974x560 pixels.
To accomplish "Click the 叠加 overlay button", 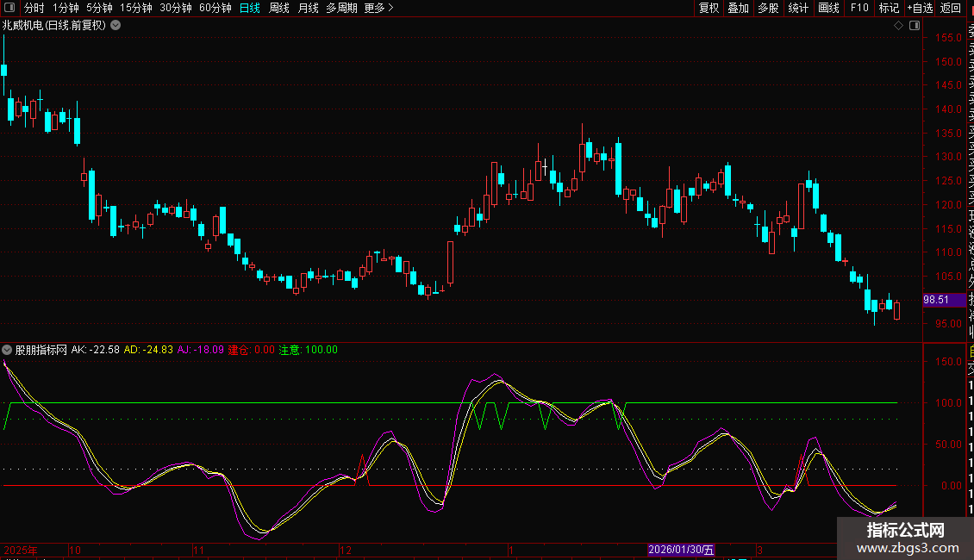I will (x=739, y=8).
